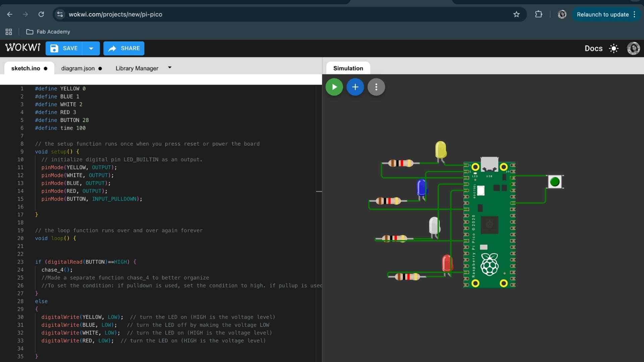Click the browser address bar URL
644x362 pixels.
point(115,14)
